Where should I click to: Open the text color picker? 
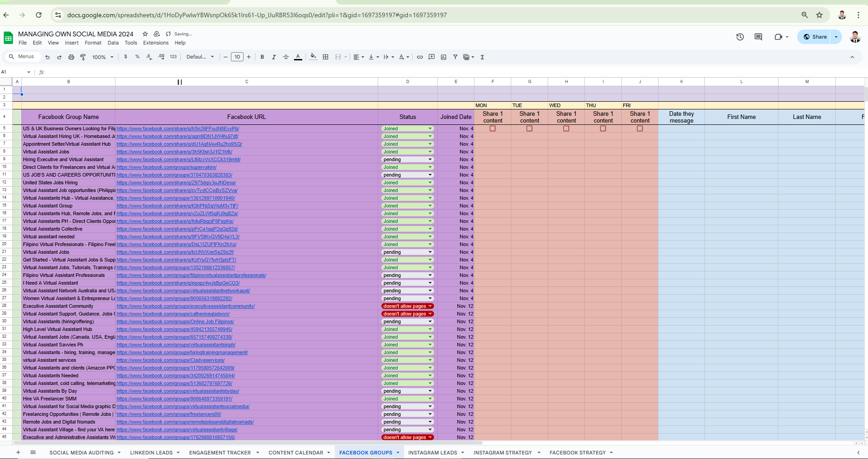[x=298, y=57]
